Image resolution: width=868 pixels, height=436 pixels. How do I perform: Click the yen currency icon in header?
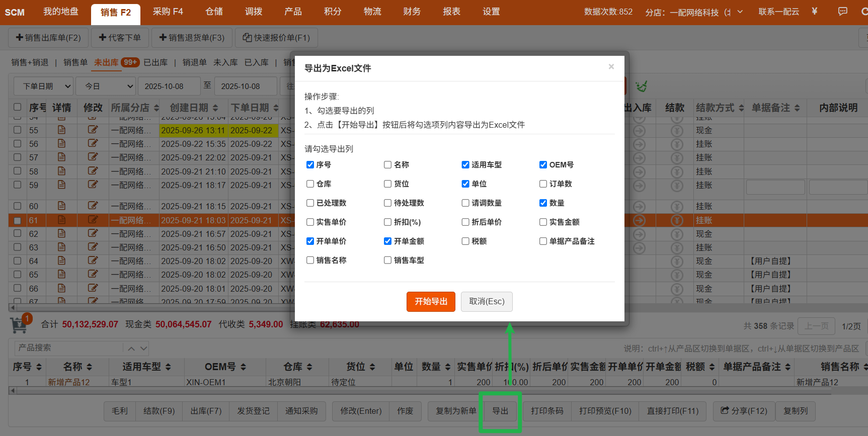814,12
